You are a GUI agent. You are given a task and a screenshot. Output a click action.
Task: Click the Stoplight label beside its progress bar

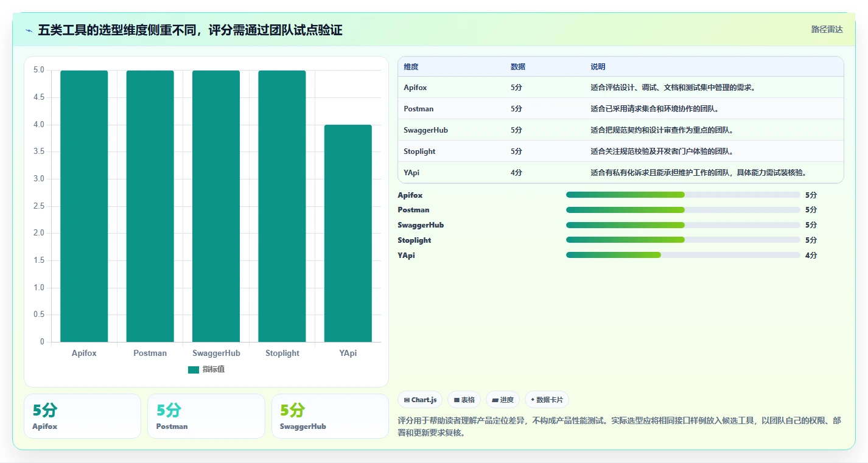[415, 240]
